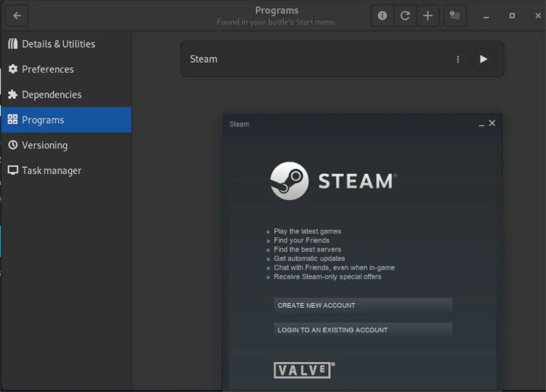Click the Programs header title
Screen dimensions: 546x392
coord(277,10)
